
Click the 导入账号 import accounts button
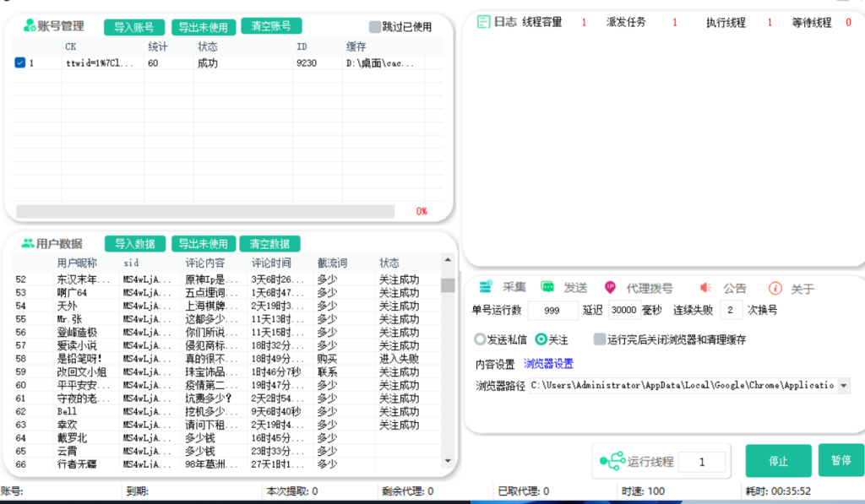133,26
